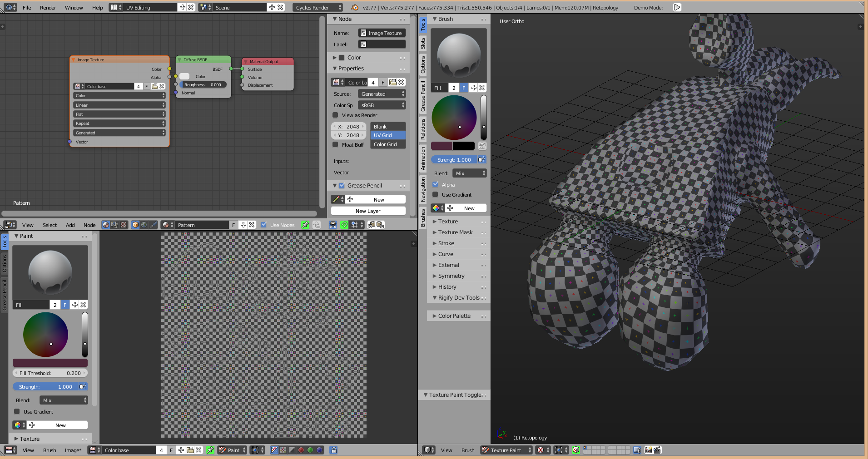Click the swap colors icon under the color wheel

482,146
